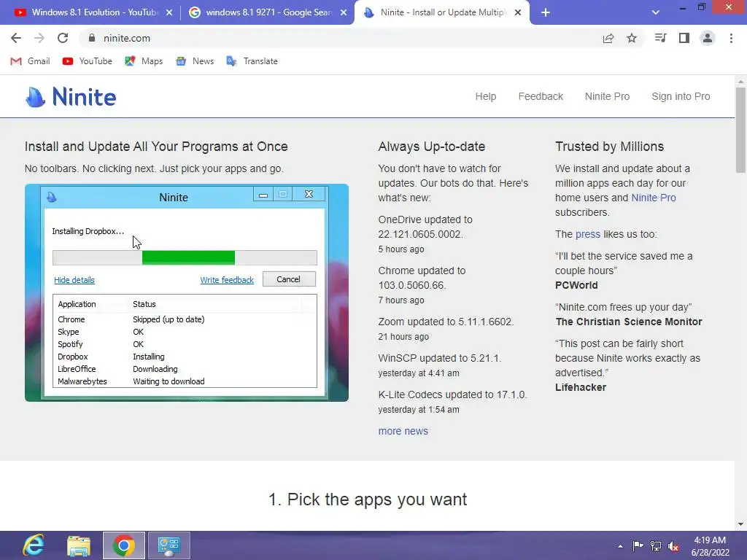Click the scrollbar down arrow

(740, 524)
